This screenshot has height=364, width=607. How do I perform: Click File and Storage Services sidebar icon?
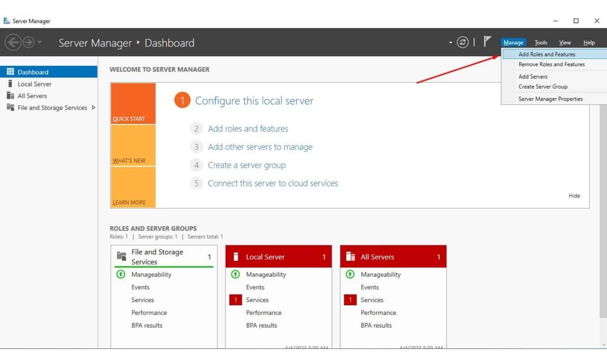11,108
